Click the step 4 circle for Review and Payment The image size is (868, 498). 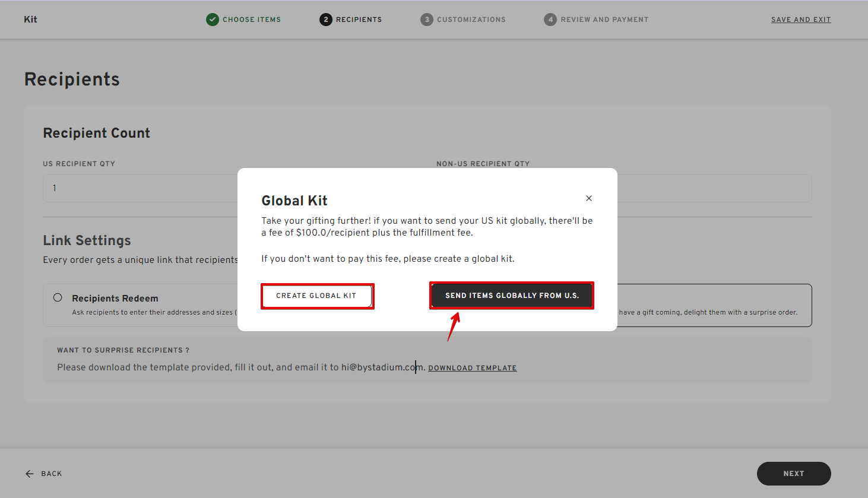point(550,20)
